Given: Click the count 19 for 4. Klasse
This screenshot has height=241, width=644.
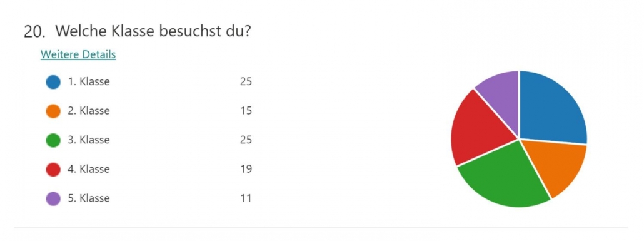Looking at the screenshot, I should (246, 169).
